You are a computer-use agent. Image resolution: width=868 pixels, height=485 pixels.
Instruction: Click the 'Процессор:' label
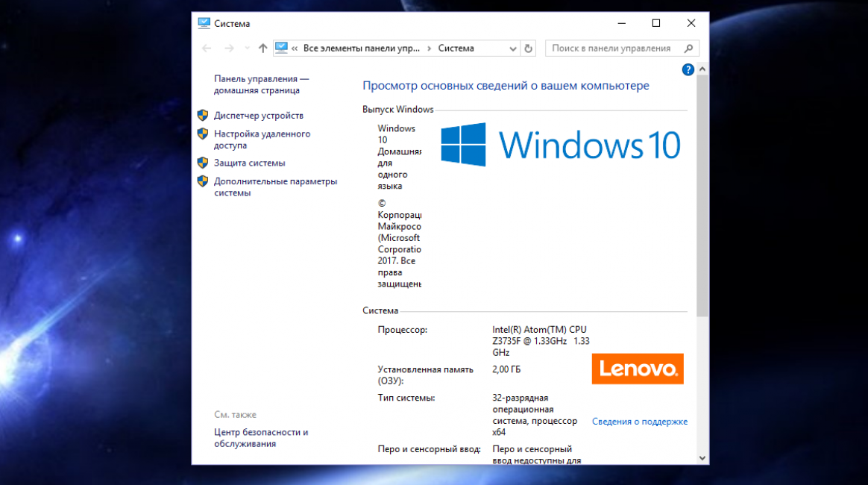pos(403,329)
